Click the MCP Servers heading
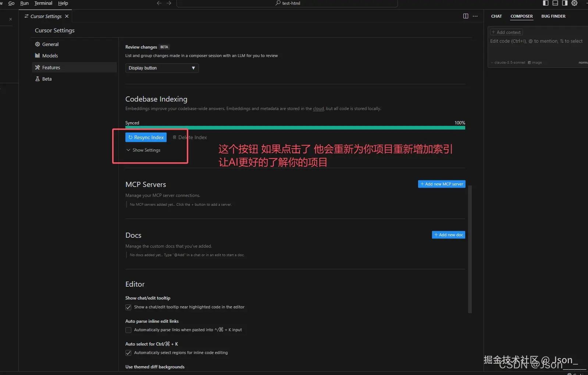 [x=146, y=184]
